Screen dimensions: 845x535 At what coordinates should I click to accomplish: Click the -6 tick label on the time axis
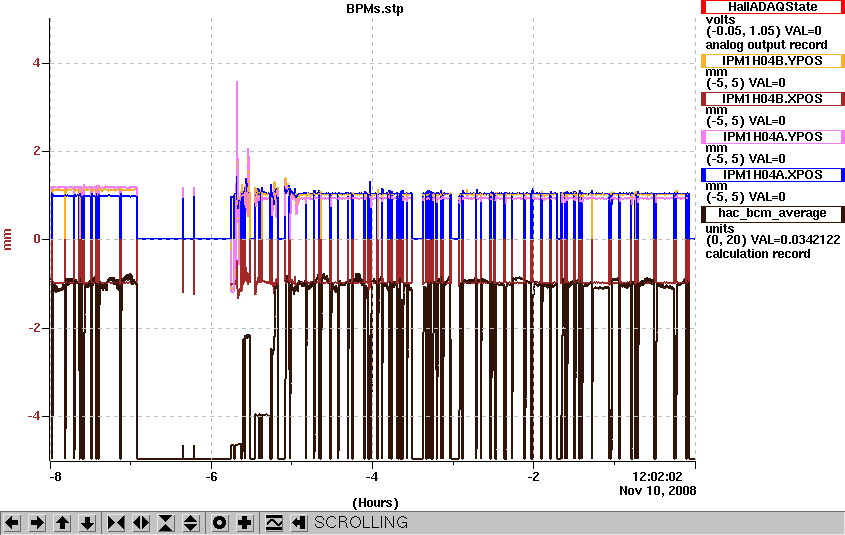[x=211, y=477]
